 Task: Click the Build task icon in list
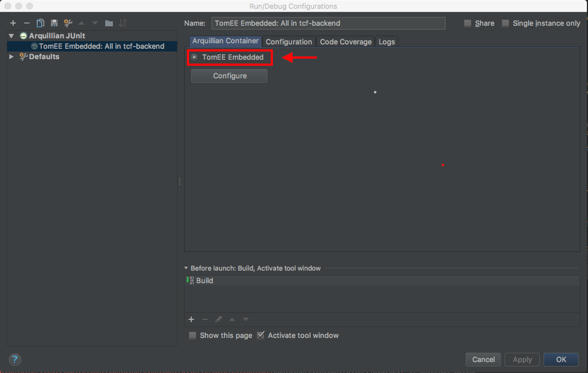tap(190, 280)
